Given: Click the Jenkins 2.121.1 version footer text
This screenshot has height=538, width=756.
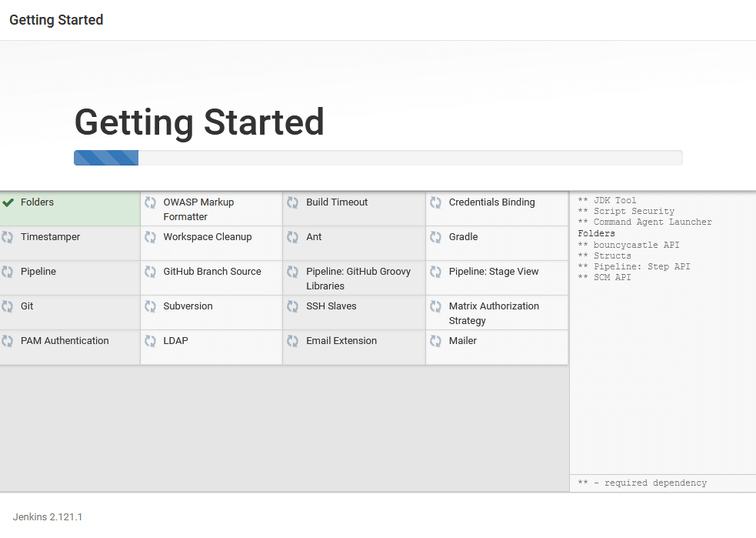Looking at the screenshot, I should [47, 516].
